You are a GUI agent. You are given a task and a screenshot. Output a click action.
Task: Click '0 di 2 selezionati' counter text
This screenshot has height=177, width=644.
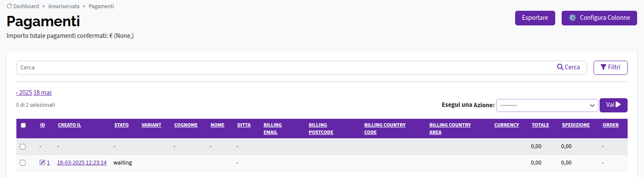click(x=36, y=105)
